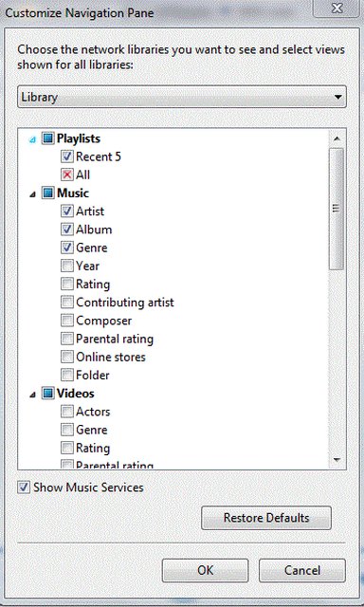Click the tree scrollbar down arrow
This screenshot has height=607, width=364.
[337, 460]
